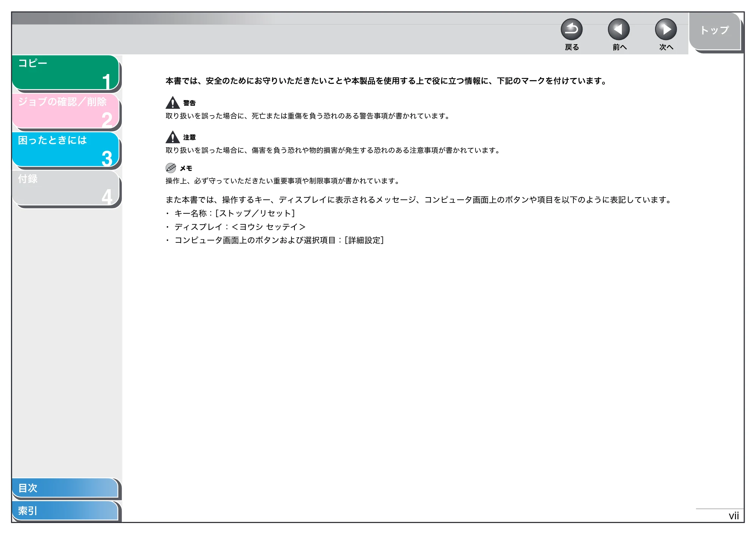
Task: Click the 戻る (back) round arrow icon
Action: coord(572,29)
